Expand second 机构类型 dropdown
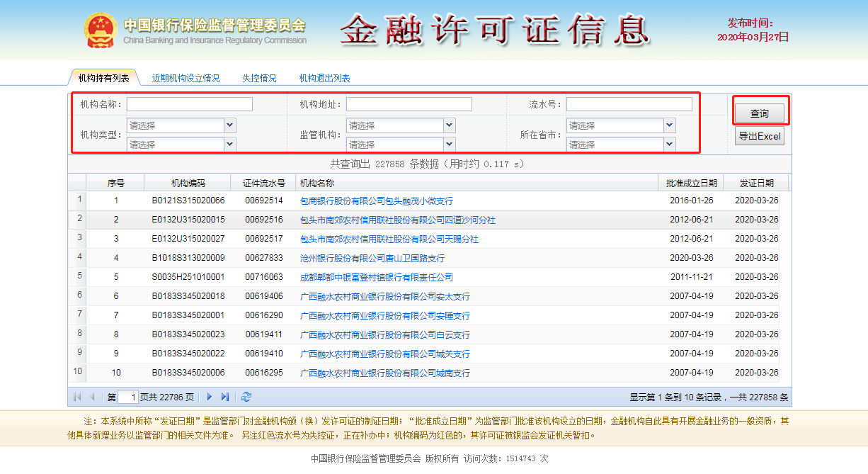The image size is (868, 474). pyautogui.click(x=229, y=145)
